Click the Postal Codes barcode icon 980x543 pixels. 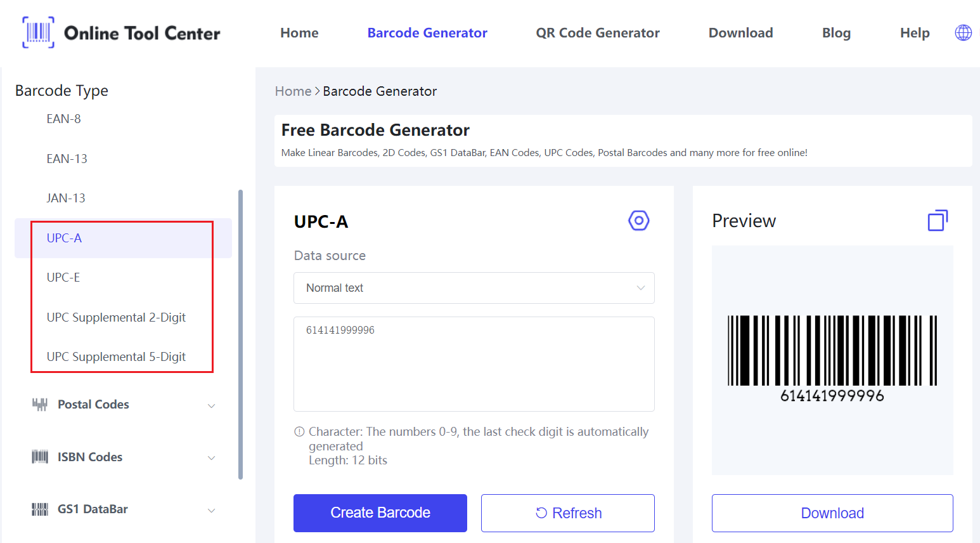click(x=40, y=404)
